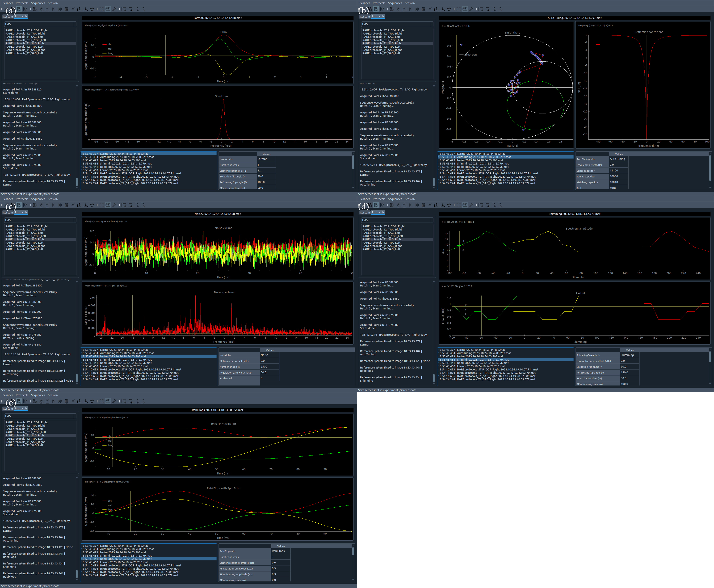Viewport: 714px width, 588px height.
Task: Open the Sequences menu in panel (a)
Action: click(x=38, y=3)
